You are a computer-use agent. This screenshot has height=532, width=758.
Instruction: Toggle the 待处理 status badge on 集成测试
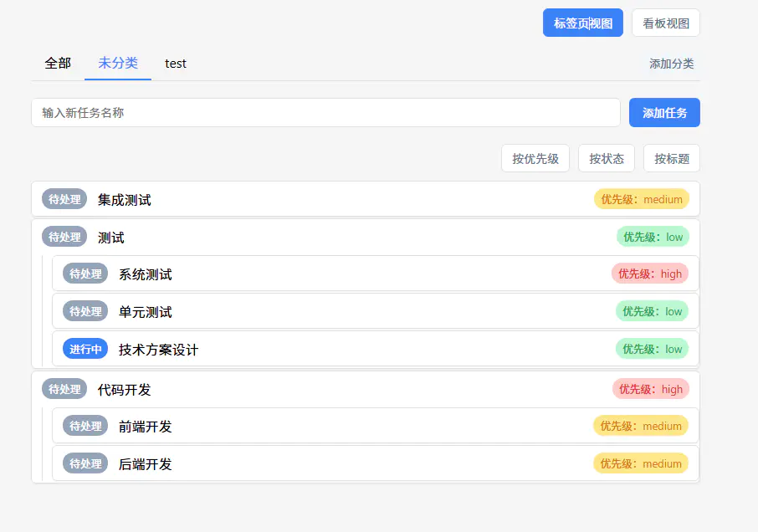(64, 199)
